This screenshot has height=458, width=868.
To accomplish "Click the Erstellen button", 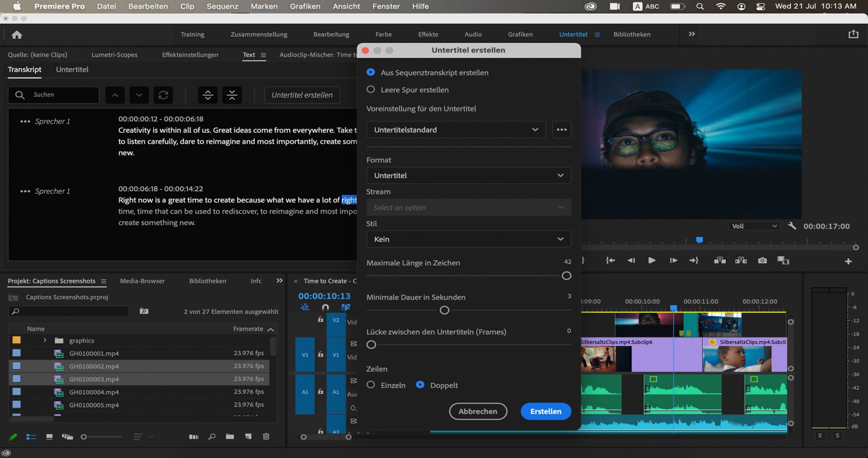I will pyautogui.click(x=546, y=411).
